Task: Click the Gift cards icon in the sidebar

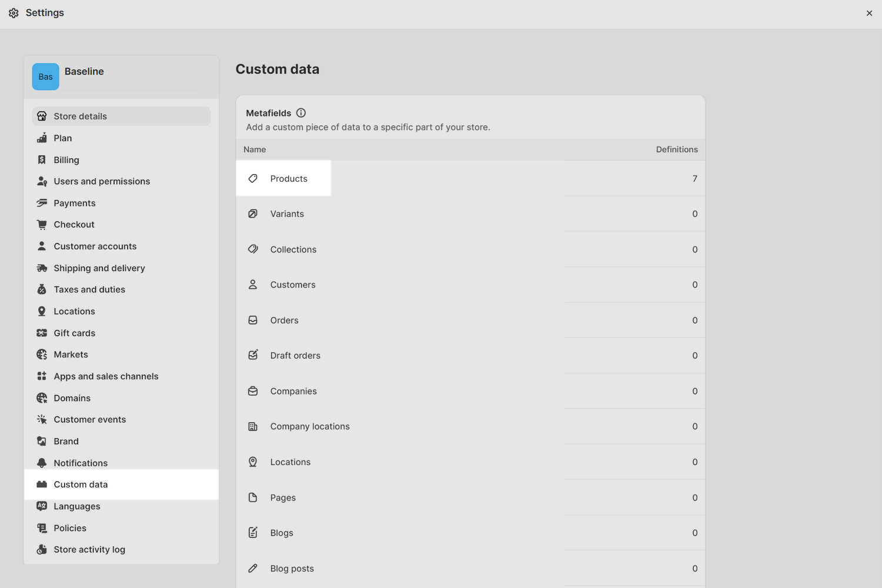Action: coord(42,333)
